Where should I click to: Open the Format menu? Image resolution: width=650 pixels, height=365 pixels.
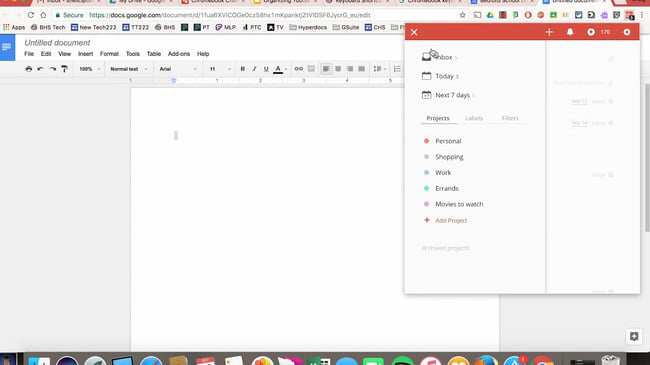pyautogui.click(x=109, y=54)
